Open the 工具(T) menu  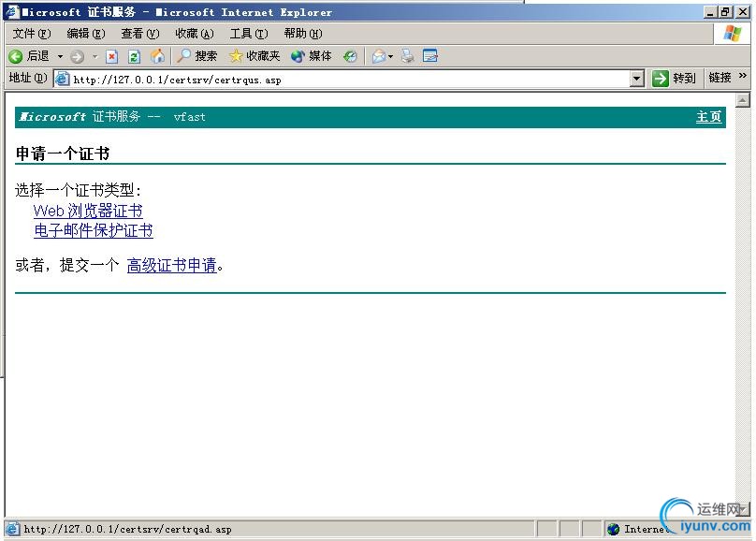coord(249,34)
